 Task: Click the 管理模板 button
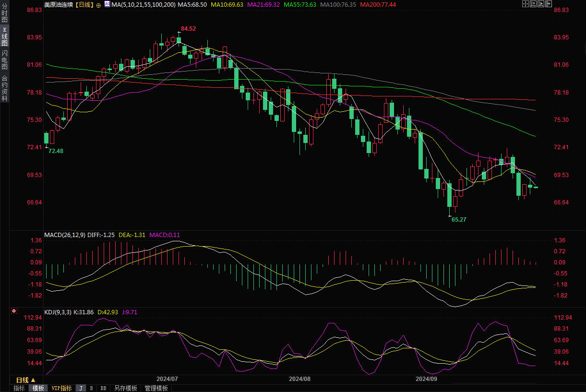(x=156, y=388)
